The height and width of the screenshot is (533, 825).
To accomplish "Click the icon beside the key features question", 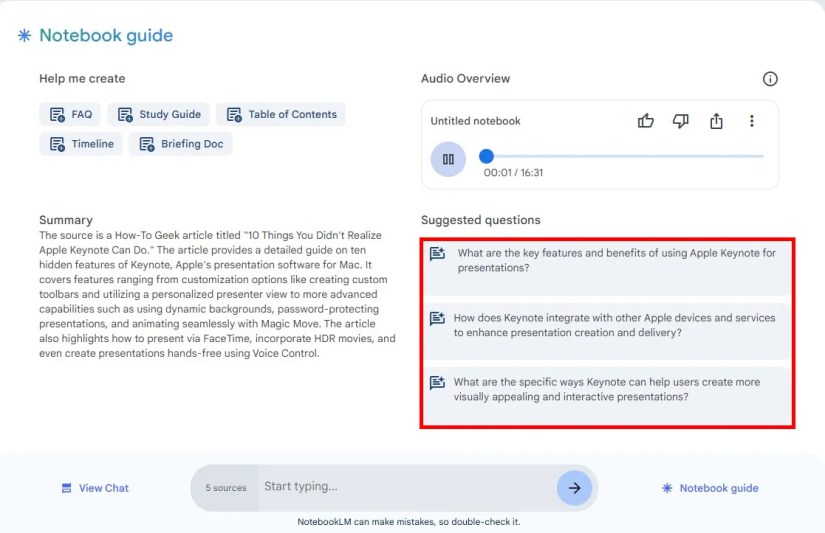I will point(437,254).
